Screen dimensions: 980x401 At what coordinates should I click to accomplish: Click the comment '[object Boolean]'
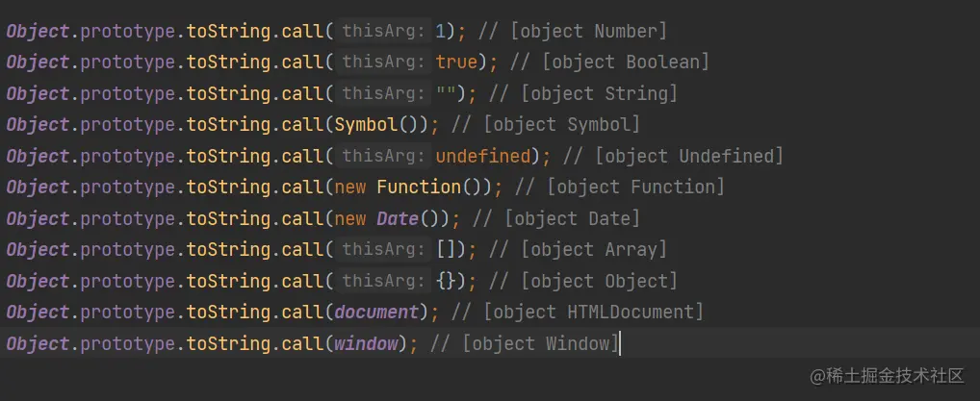pos(626,63)
